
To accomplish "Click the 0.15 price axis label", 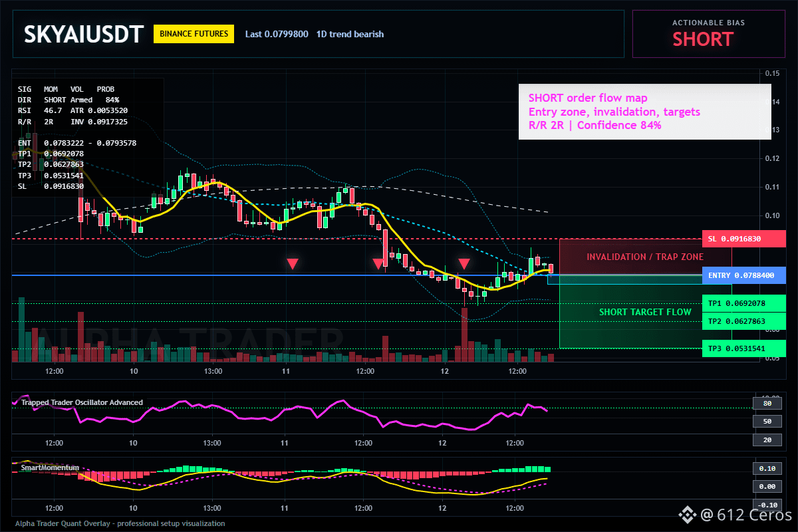I will click(771, 73).
